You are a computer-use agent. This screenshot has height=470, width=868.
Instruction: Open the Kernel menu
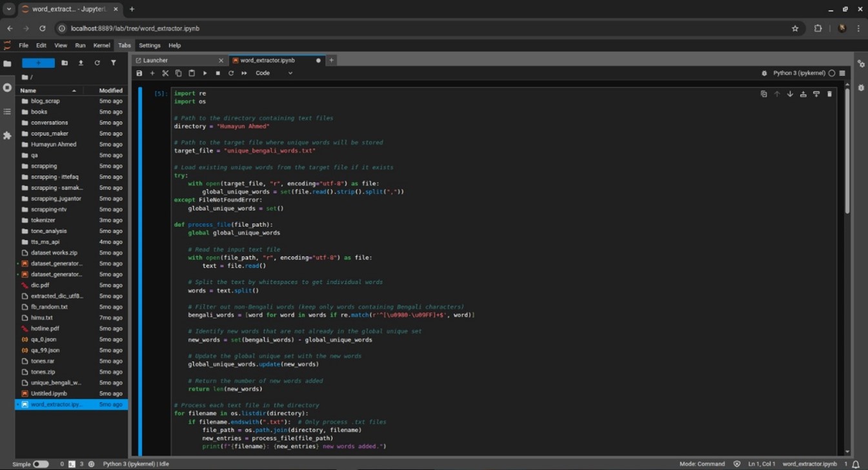pos(101,46)
